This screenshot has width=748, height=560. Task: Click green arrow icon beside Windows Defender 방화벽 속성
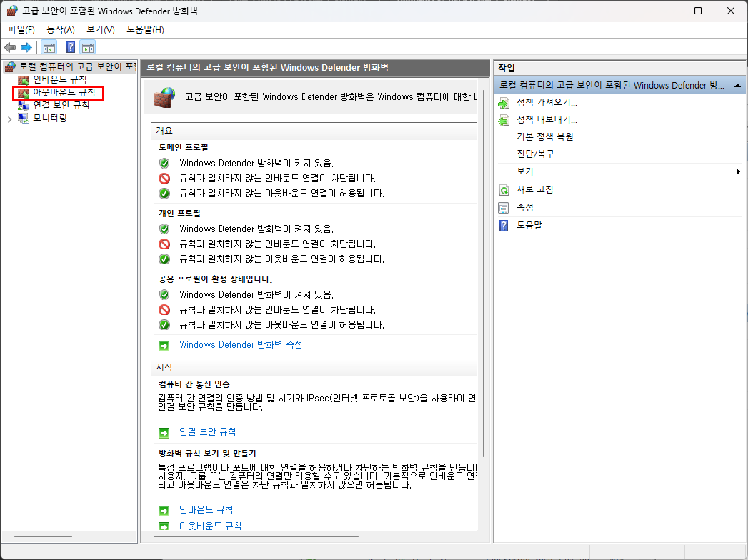pos(164,345)
